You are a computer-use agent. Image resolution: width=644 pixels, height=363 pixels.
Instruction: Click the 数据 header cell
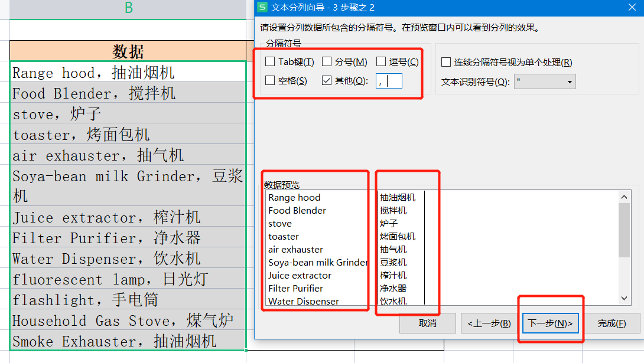tap(128, 51)
